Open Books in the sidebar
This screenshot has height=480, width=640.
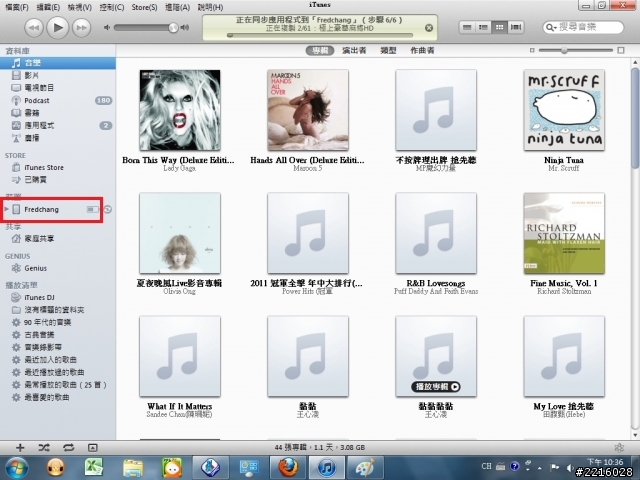[x=58, y=113]
